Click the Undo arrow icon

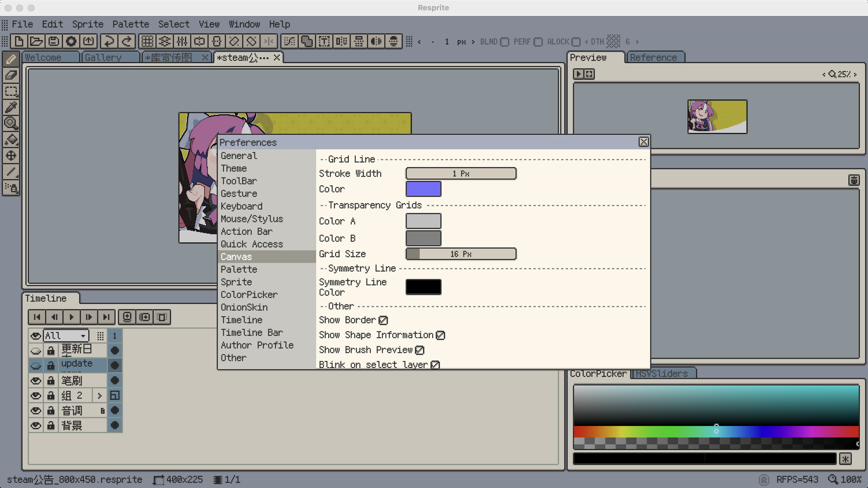(109, 42)
